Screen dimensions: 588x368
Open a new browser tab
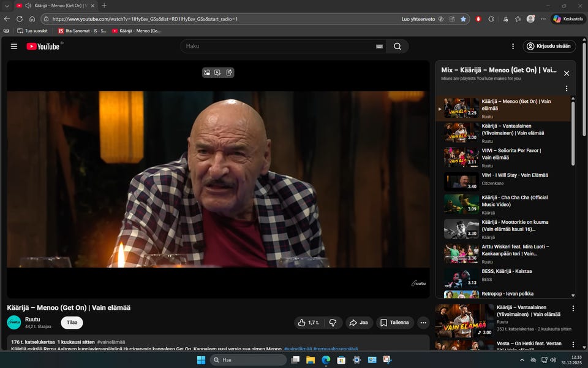pos(104,6)
